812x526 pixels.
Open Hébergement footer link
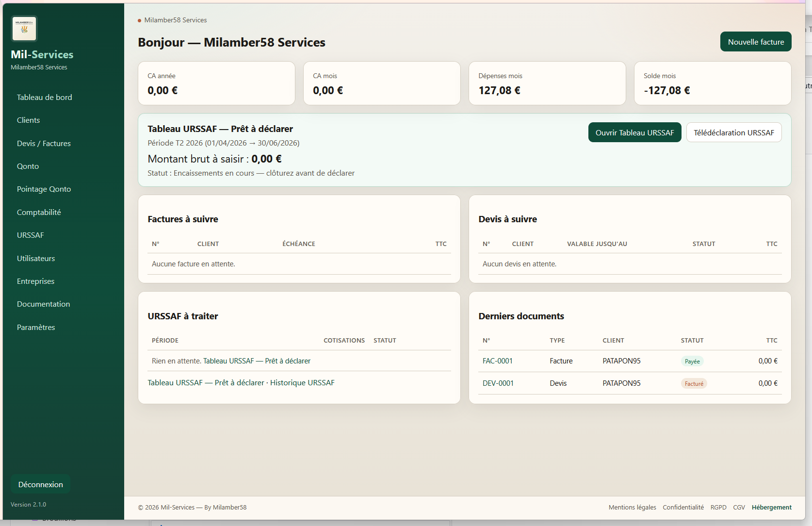[771, 508]
